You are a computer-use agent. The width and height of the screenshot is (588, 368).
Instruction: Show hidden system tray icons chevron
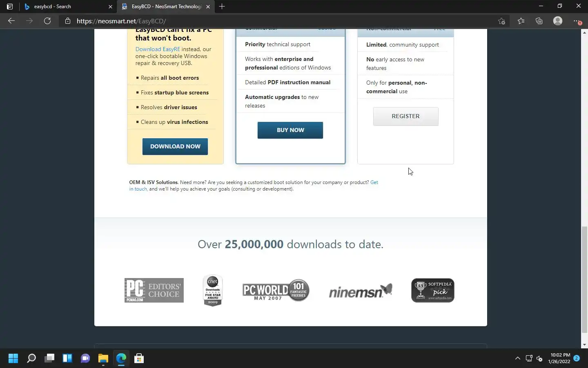click(x=517, y=358)
